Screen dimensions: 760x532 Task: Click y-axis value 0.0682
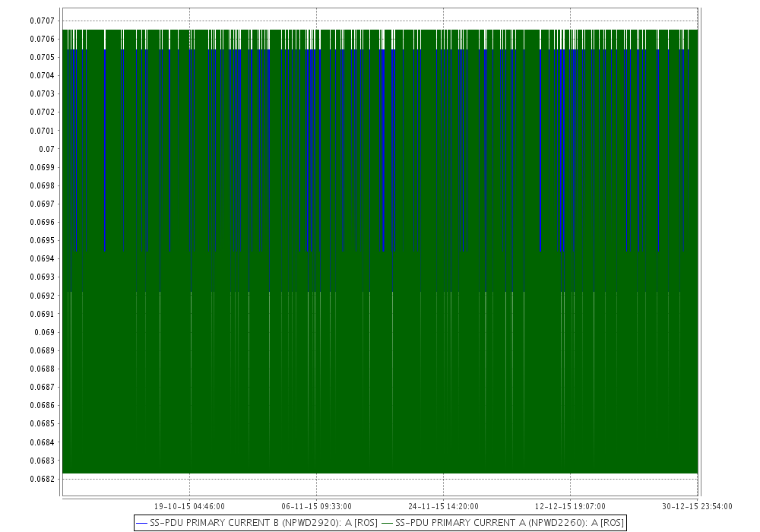pyautogui.click(x=42, y=480)
